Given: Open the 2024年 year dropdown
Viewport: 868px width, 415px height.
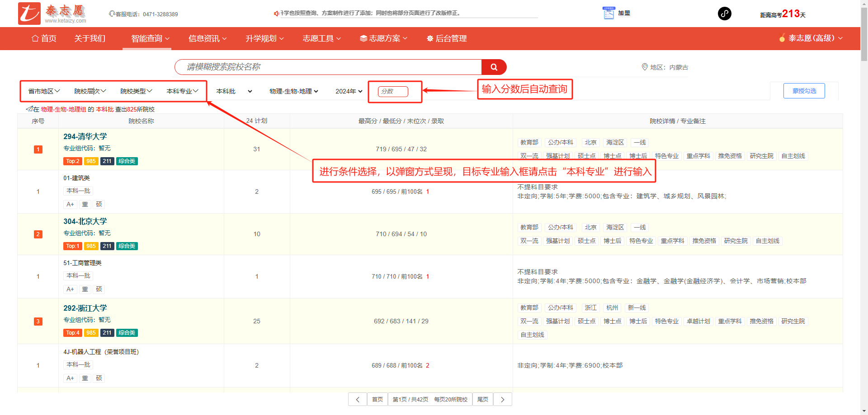Looking at the screenshot, I should pos(349,91).
